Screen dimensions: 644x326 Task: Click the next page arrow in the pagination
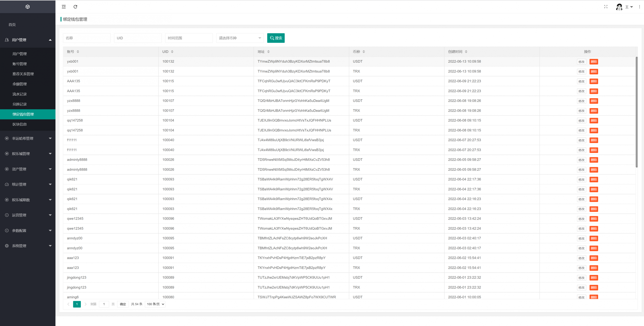pyautogui.click(x=85, y=304)
